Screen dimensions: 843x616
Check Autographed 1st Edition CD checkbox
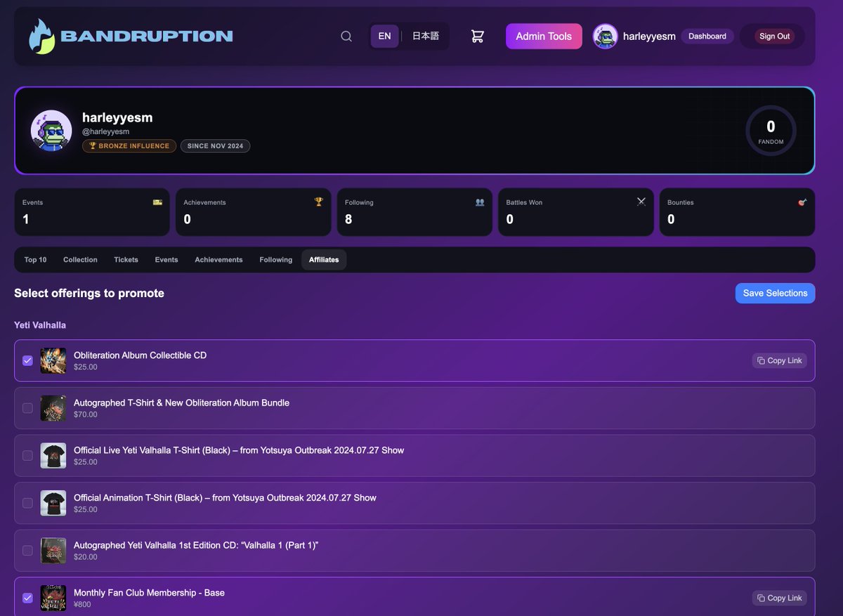click(27, 551)
